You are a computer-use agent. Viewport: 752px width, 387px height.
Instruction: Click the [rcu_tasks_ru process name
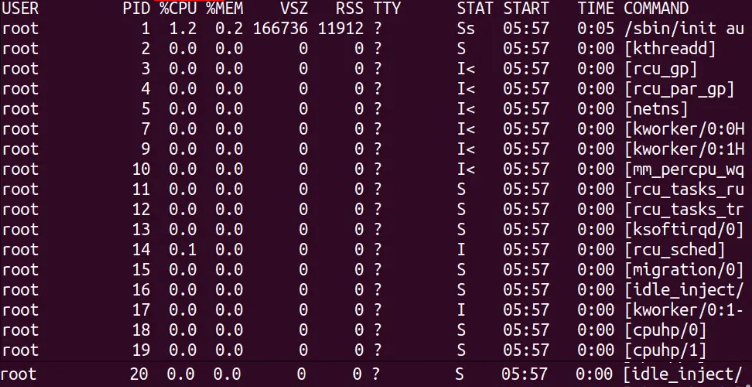coord(684,190)
